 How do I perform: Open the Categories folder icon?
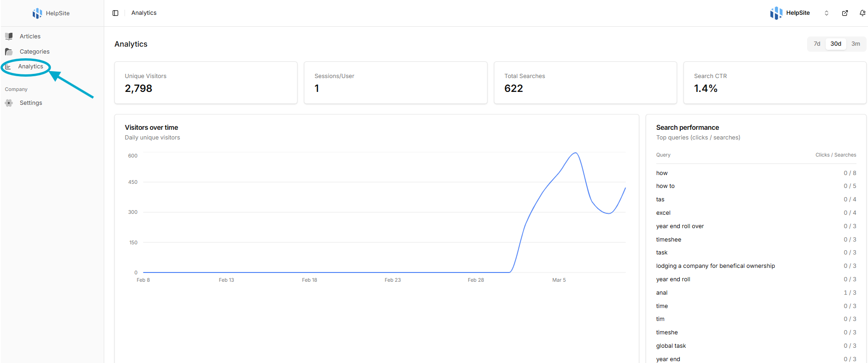[9, 52]
